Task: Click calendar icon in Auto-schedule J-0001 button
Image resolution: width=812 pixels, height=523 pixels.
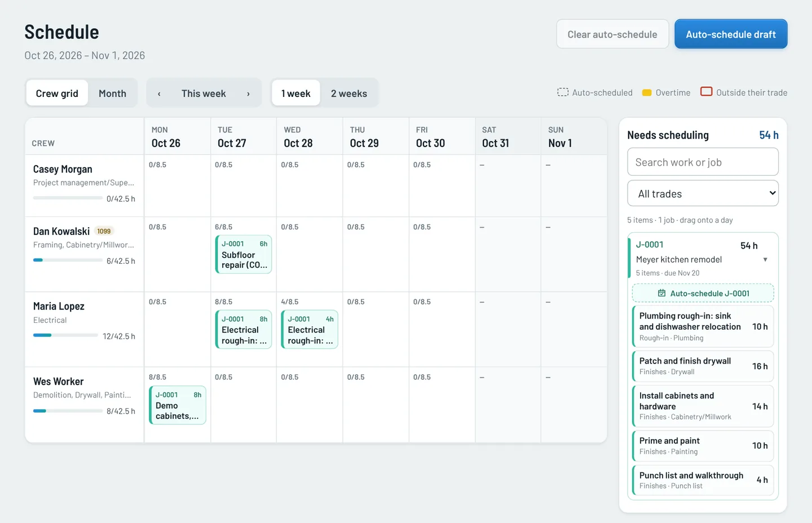Action: (x=662, y=293)
